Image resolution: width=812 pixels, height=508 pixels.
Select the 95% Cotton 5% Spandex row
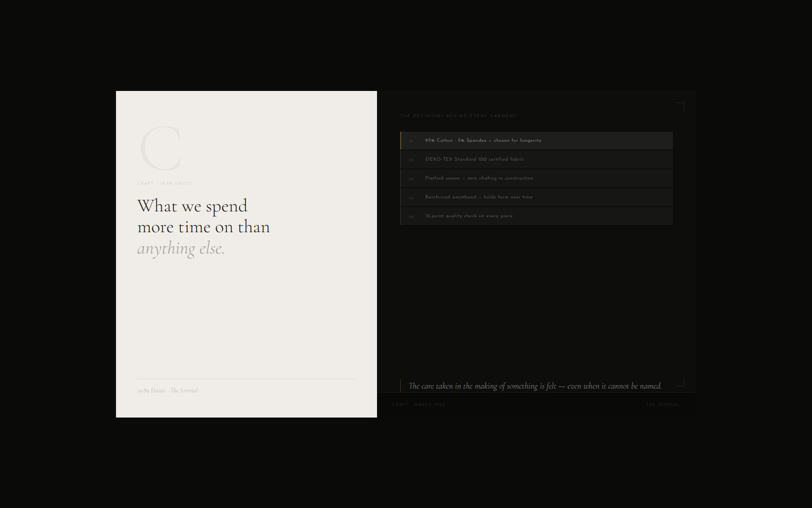536,141
